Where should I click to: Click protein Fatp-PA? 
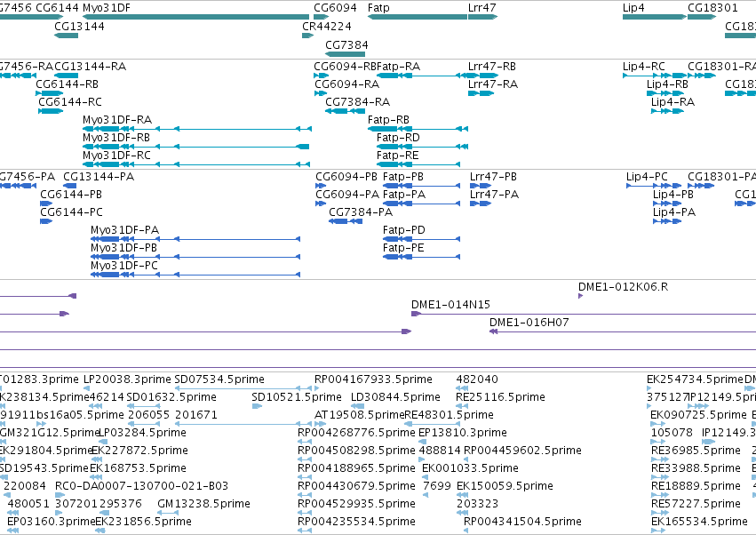(404, 195)
